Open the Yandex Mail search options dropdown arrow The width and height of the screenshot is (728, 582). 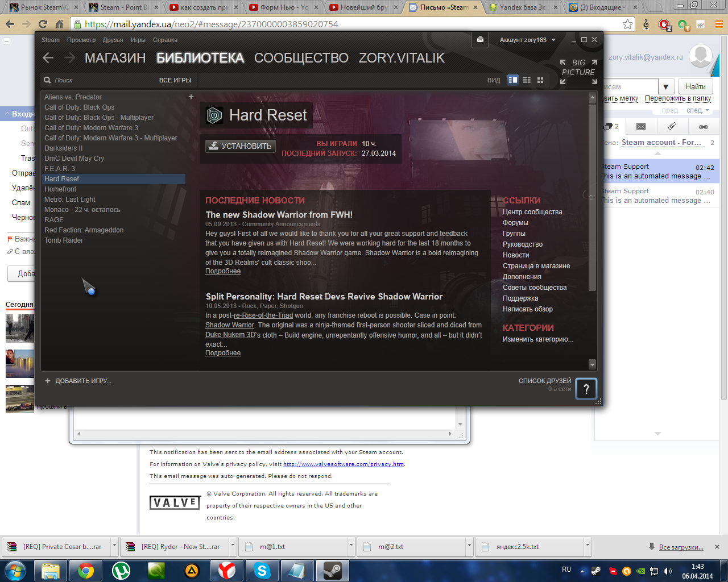click(666, 87)
